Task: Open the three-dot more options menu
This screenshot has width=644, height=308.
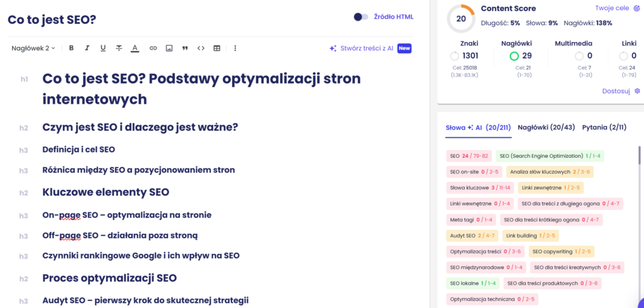Action: click(x=235, y=48)
